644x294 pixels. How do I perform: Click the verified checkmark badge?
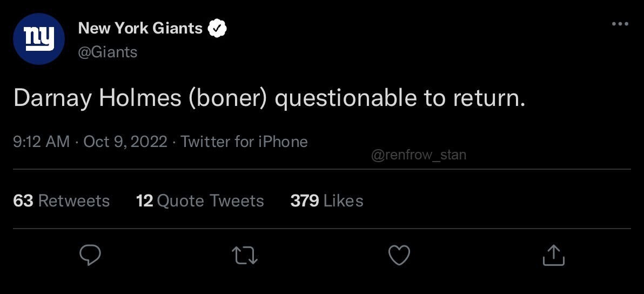point(218,29)
